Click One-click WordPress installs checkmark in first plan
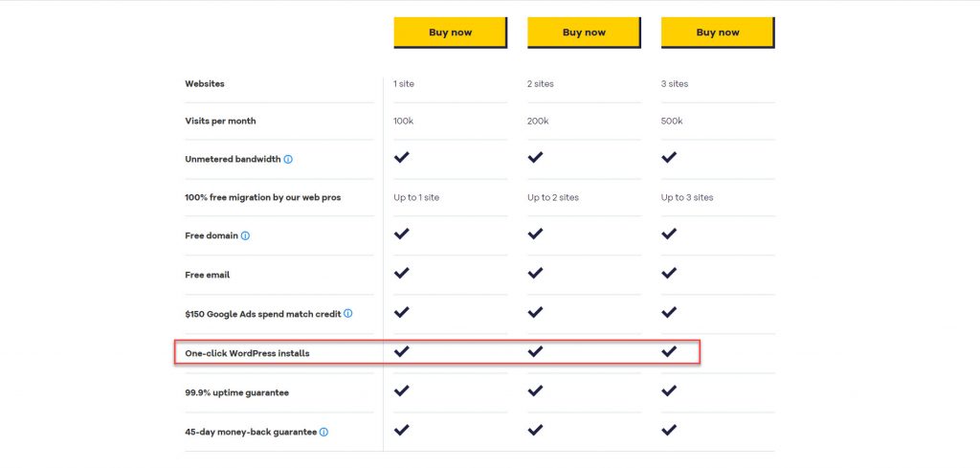980x468 pixels. tap(401, 351)
